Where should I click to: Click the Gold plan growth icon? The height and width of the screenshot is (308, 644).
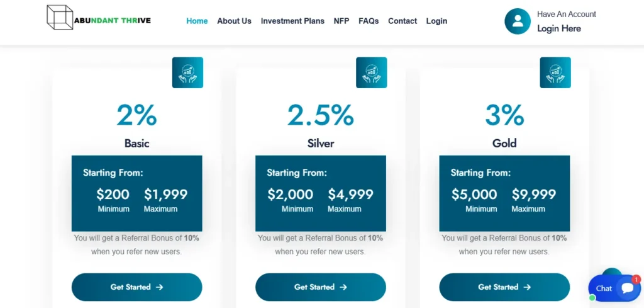pyautogui.click(x=555, y=72)
